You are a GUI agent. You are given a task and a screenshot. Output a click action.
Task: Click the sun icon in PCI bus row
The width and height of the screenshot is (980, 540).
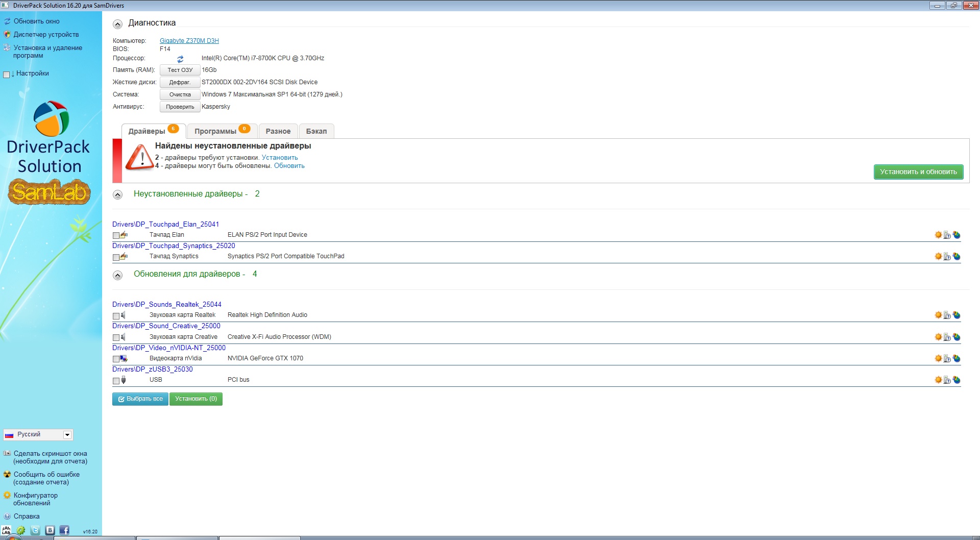tap(938, 380)
